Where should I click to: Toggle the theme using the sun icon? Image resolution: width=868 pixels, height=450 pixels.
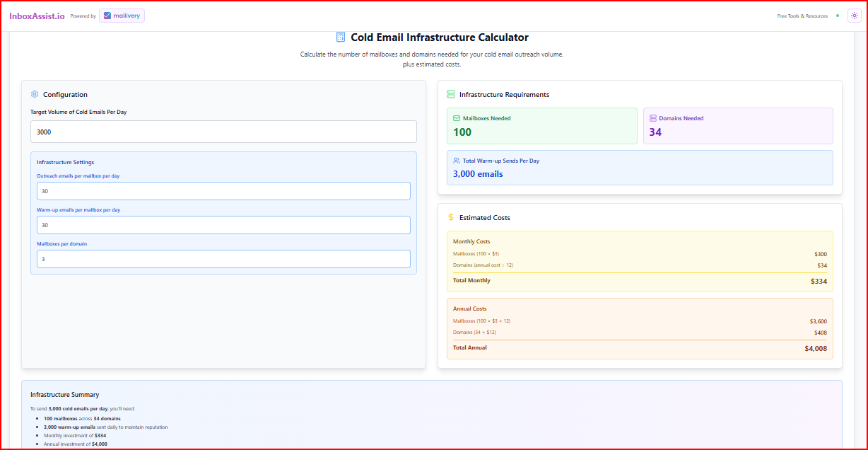854,15
